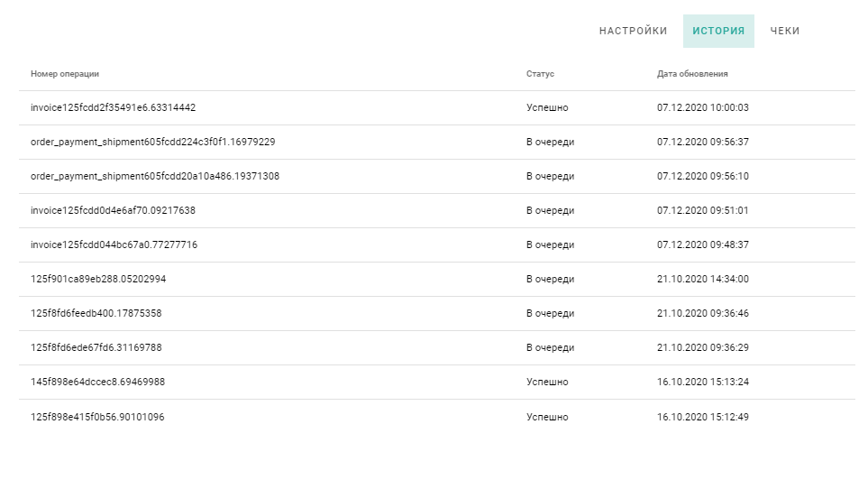The image size is (868, 498).
Task: Select operation 145f898e64dccec8.69469988
Action: [97, 383]
